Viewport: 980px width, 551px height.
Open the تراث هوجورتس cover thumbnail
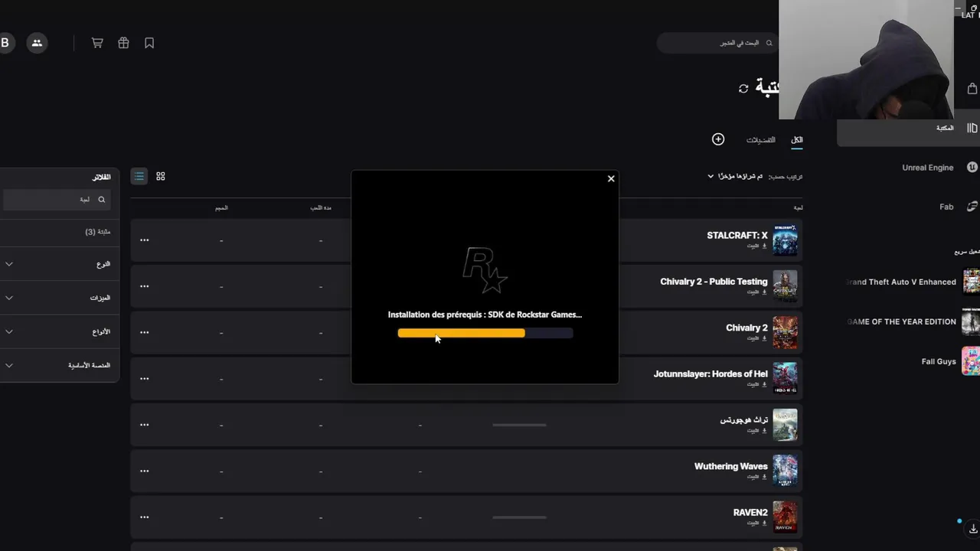785,425
